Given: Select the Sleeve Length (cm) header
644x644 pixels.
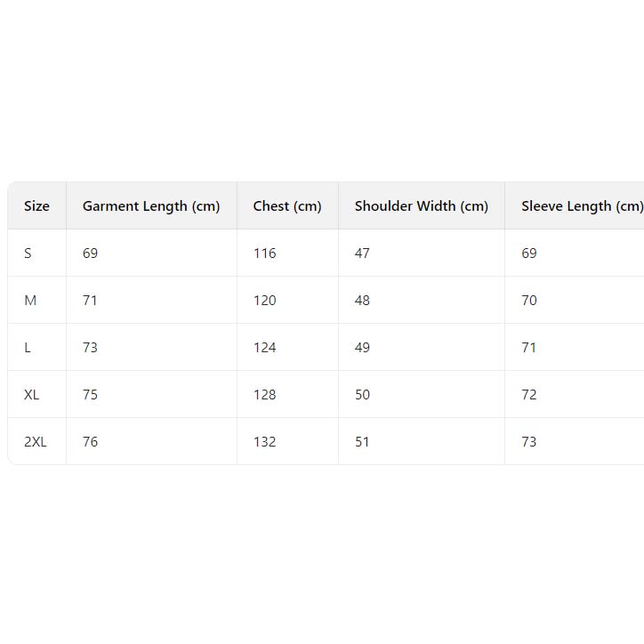Looking at the screenshot, I should pos(582,206).
